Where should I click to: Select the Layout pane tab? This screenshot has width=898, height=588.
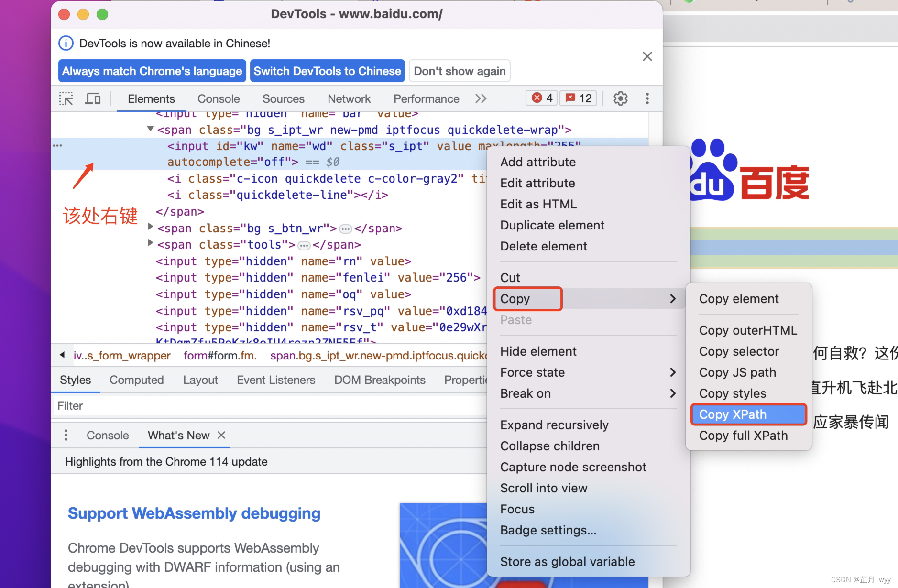[200, 380]
